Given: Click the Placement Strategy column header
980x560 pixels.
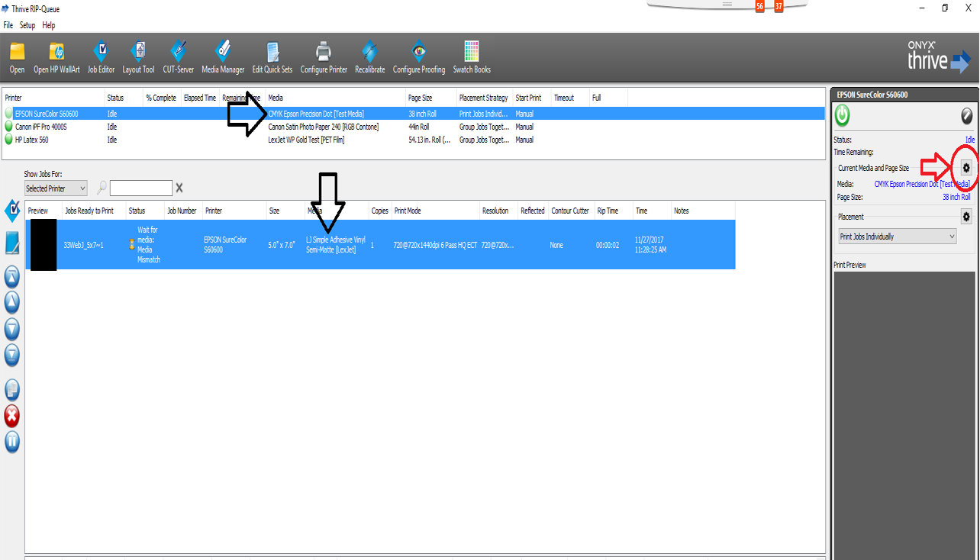Looking at the screenshot, I should pyautogui.click(x=484, y=98).
